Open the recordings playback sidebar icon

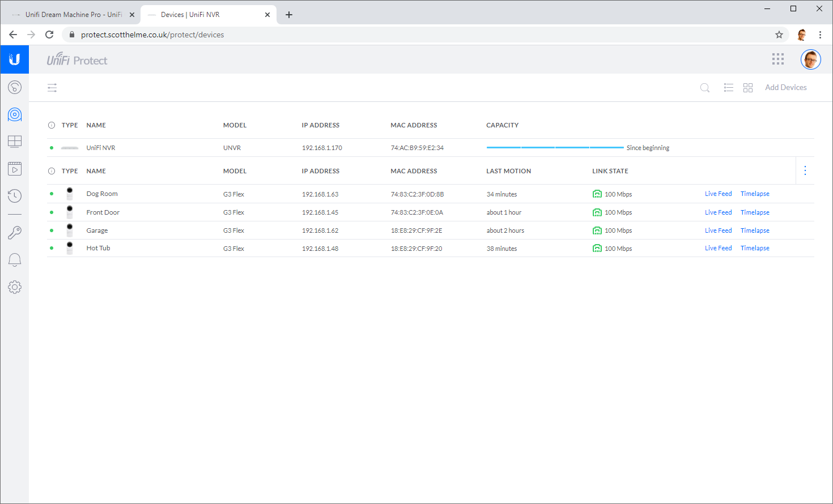point(15,168)
